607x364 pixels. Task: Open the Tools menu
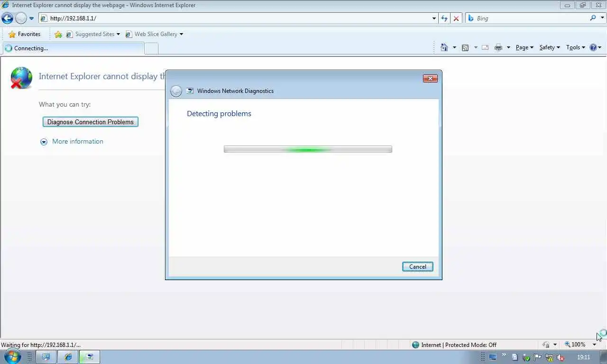pos(576,47)
